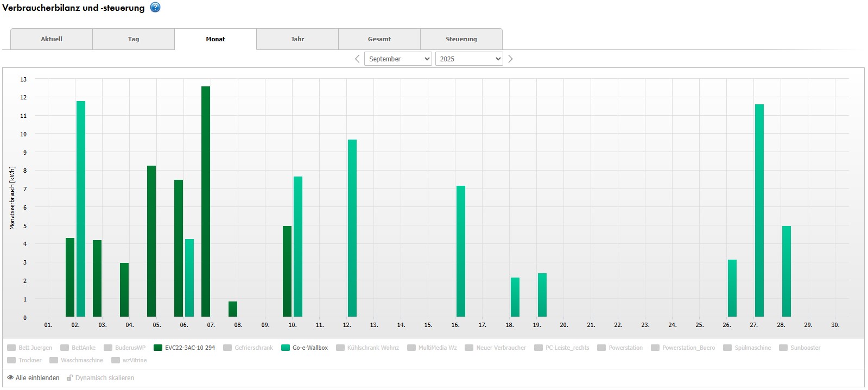The width and height of the screenshot is (868, 390).
Task: Toggle the EVC22-3AC-10 294 legend series
Action: [184, 348]
